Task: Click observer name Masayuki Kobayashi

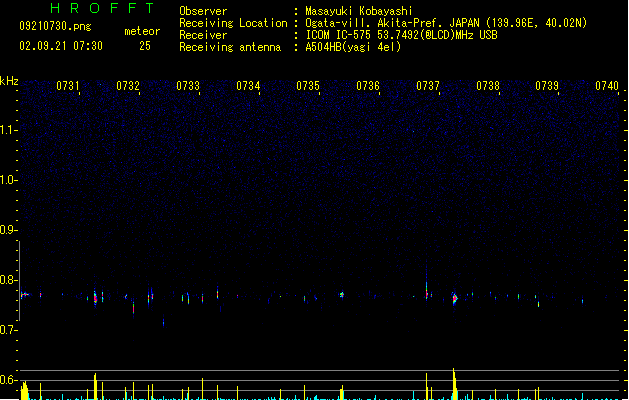Action: tap(359, 11)
